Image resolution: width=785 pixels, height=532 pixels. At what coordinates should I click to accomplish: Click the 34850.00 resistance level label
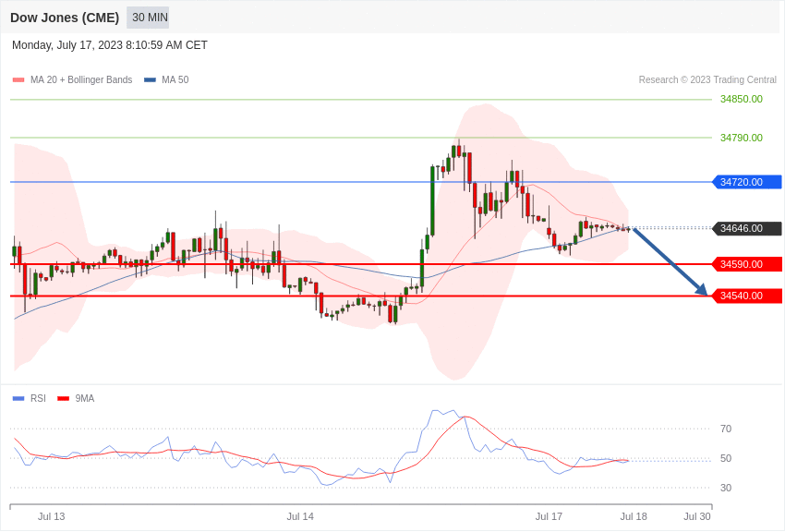(741, 99)
